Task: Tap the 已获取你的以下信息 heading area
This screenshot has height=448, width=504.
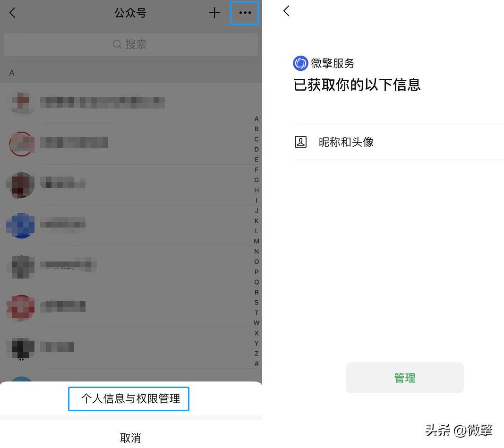Action: [x=357, y=85]
